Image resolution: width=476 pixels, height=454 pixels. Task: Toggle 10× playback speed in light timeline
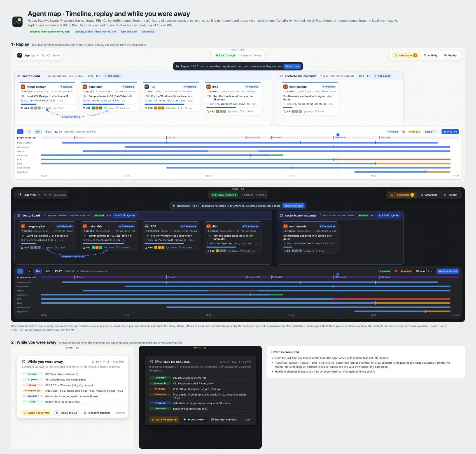click(x=38, y=132)
